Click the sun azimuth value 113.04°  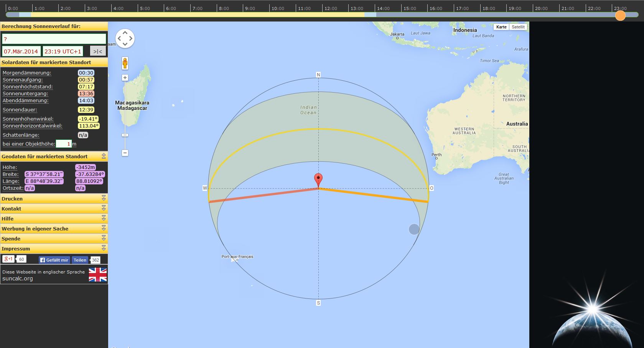click(x=89, y=126)
